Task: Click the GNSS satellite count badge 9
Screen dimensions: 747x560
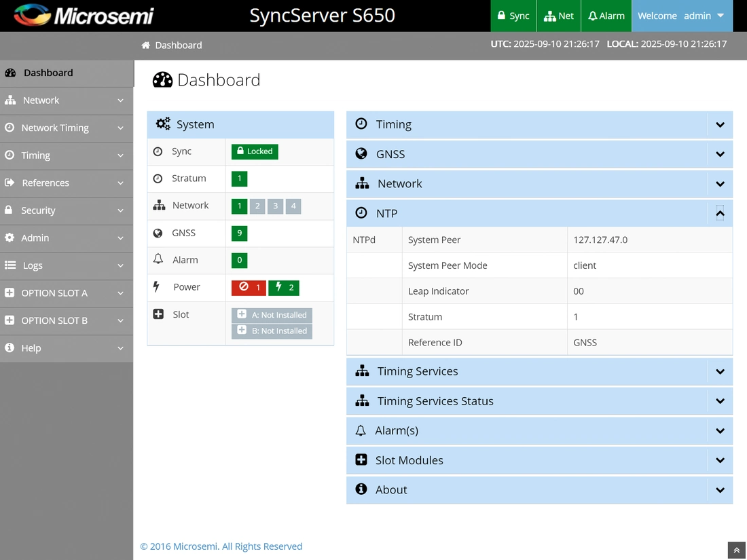Action: click(x=240, y=234)
